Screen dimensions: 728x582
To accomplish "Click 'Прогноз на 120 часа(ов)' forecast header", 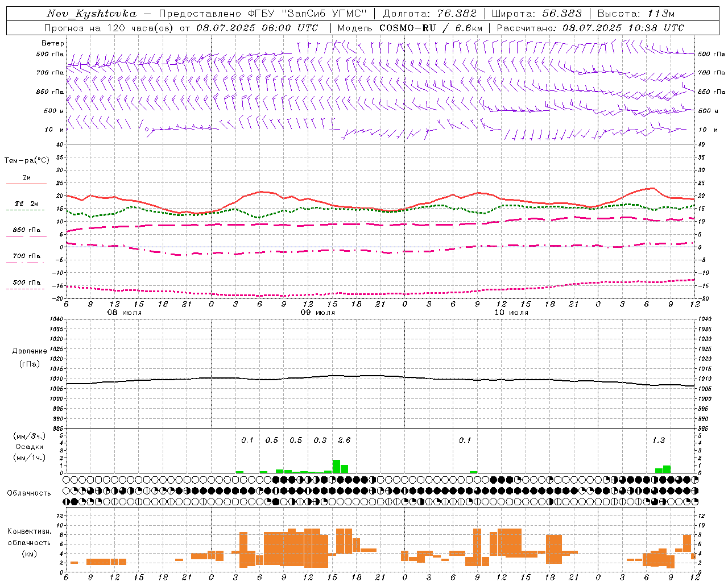I will 107,28.
